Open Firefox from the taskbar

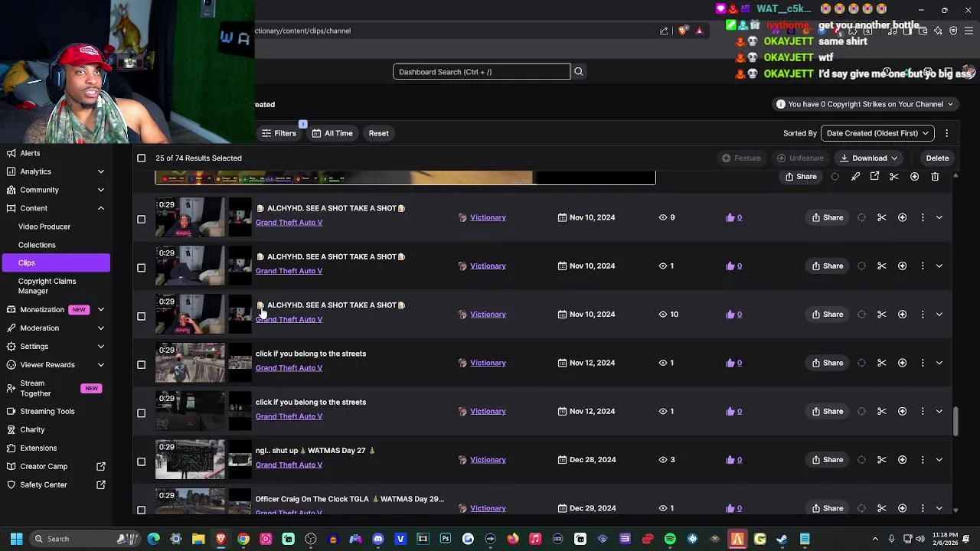[513, 539]
